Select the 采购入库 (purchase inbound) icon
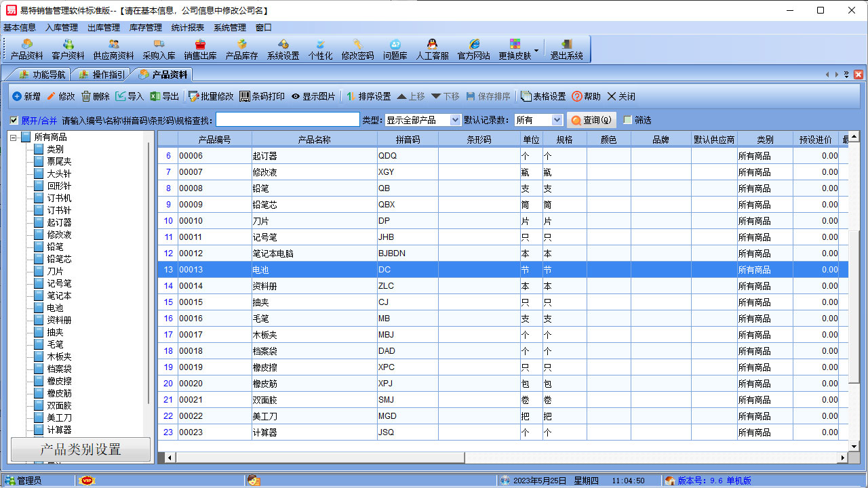The width and height of the screenshot is (868, 488). (x=158, y=48)
